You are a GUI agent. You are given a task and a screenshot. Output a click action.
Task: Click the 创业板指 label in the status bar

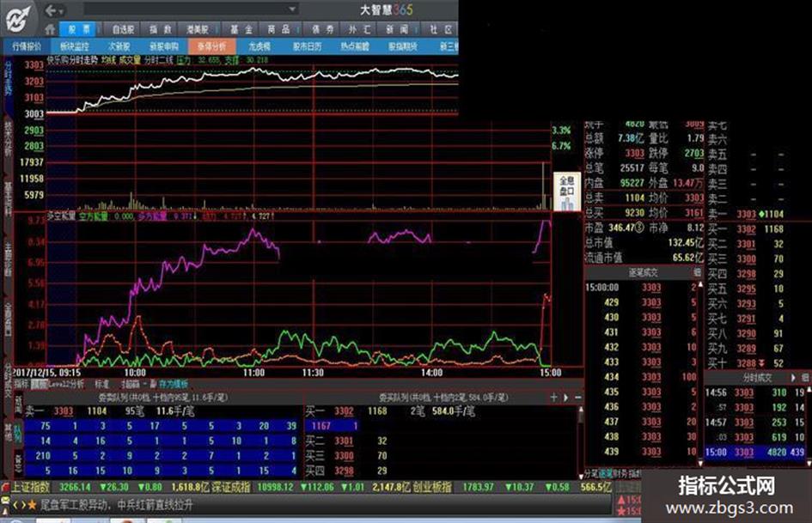coord(433,487)
